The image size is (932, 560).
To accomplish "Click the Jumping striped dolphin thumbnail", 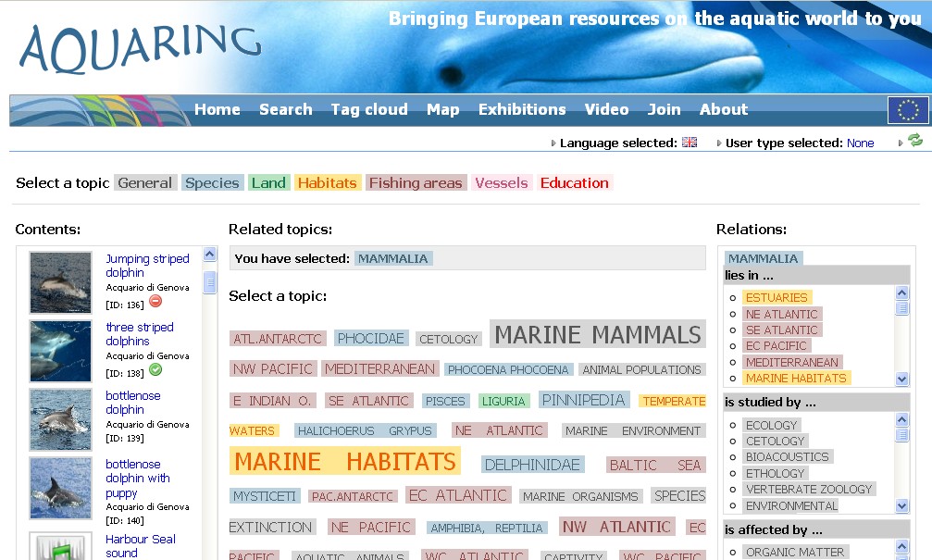I will click(61, 282).
